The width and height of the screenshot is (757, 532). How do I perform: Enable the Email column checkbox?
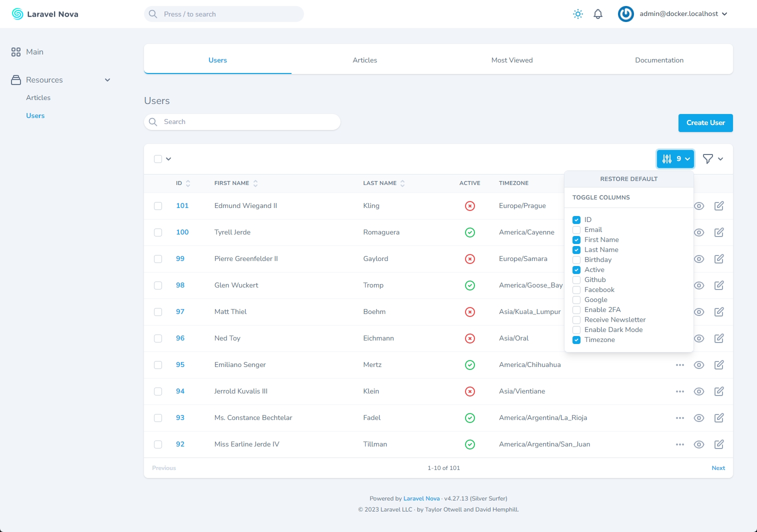[x=576, y=229]
